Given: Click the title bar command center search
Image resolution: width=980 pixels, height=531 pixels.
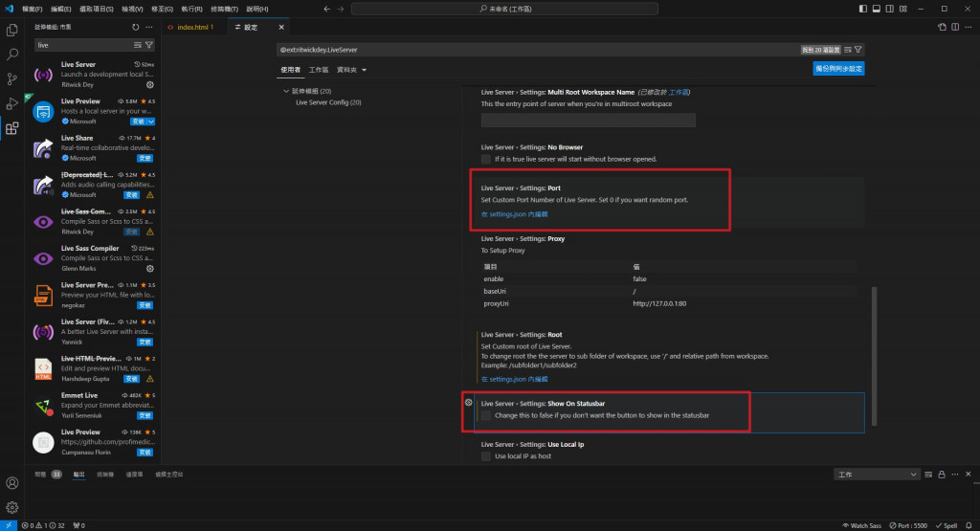Looking at the screenshot, I should [x=504, y=9].
